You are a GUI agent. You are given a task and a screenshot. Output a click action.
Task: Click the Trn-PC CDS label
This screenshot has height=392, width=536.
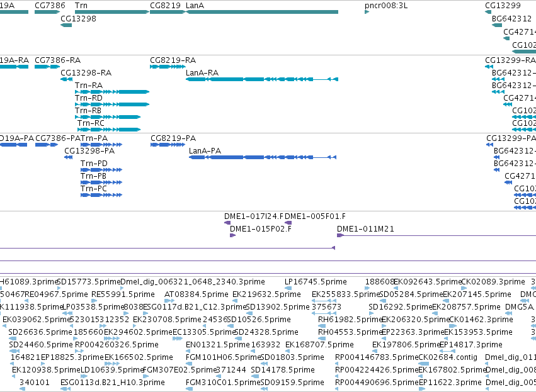click(94, 189)
